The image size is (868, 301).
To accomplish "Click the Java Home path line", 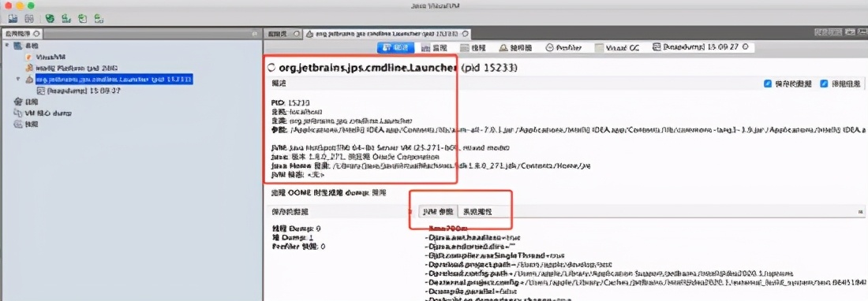I will (x=431, y=165).
